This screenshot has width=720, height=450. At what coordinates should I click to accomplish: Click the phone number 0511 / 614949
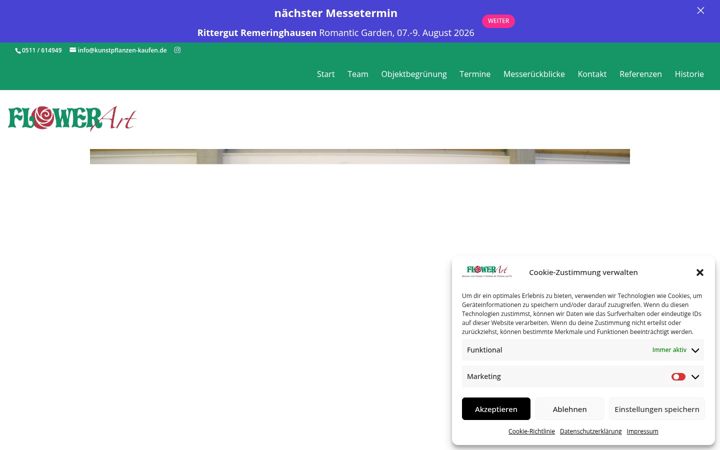(x=39, y=51)
